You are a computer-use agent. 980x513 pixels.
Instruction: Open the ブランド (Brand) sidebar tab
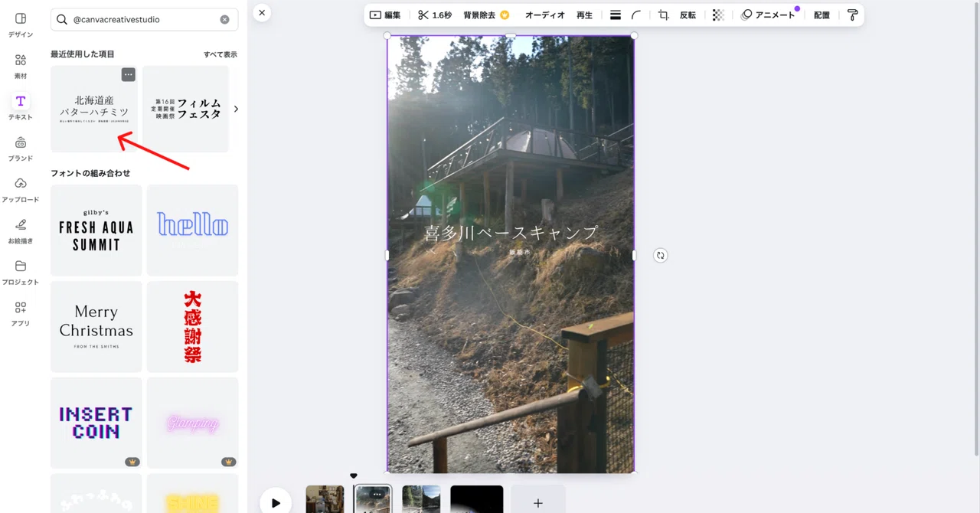[20, 149]
